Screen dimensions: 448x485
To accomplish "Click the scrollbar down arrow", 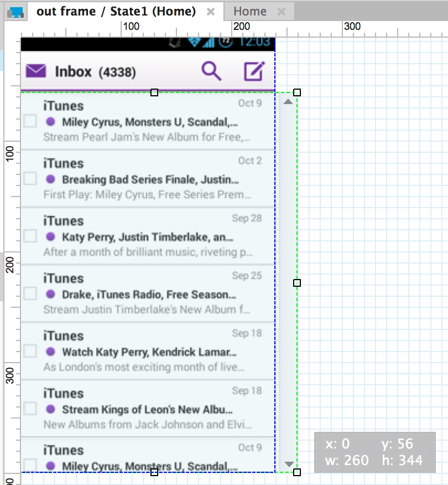I will coord(289,464).
